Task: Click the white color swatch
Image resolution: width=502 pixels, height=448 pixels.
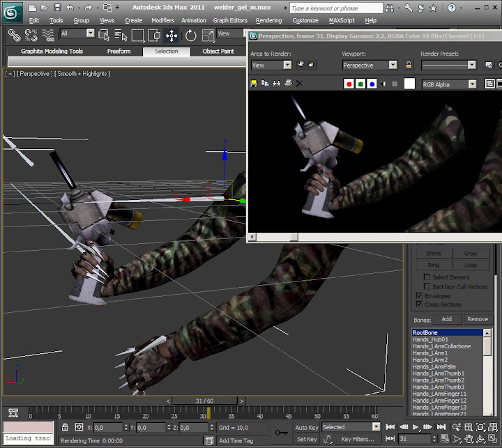Action: pos(409,84)
